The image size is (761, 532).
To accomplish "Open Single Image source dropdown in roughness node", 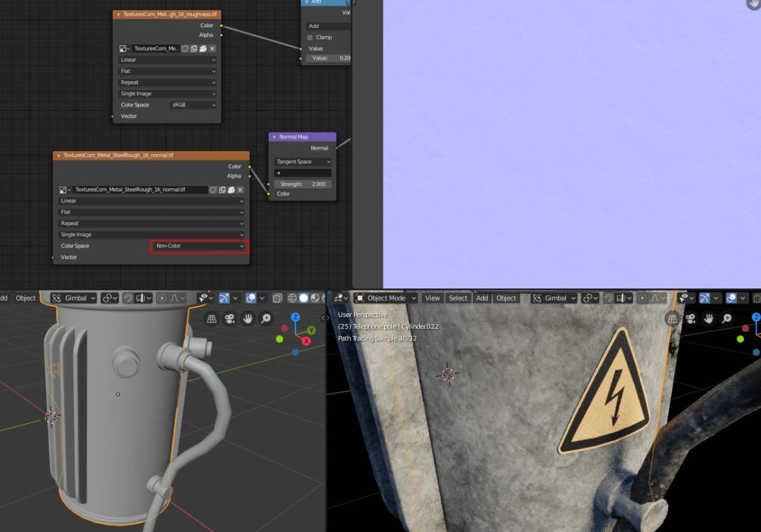I will click(x=168, y=94).
